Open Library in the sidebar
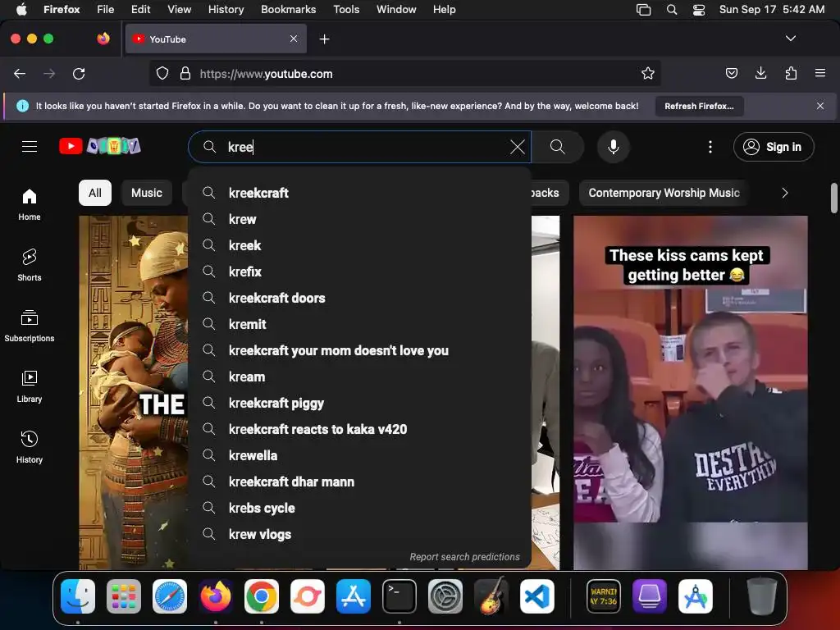The image size is (840, 630). pos(30,386)
